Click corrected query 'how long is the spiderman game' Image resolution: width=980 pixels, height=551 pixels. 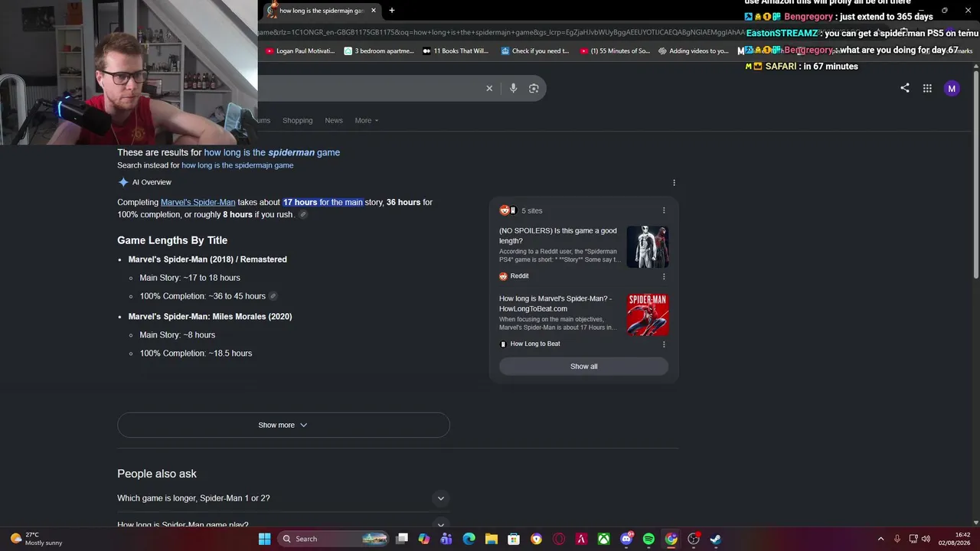click(272, 152)
